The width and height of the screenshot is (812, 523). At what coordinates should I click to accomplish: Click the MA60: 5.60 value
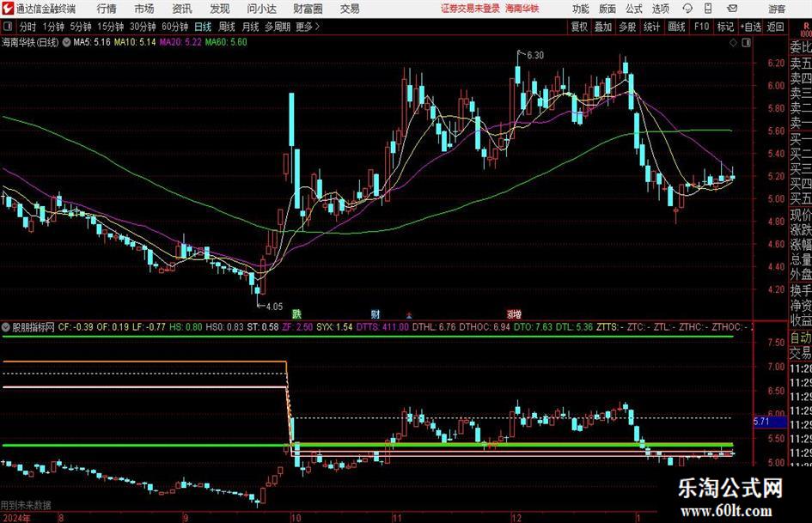click(x=226, y=42)
